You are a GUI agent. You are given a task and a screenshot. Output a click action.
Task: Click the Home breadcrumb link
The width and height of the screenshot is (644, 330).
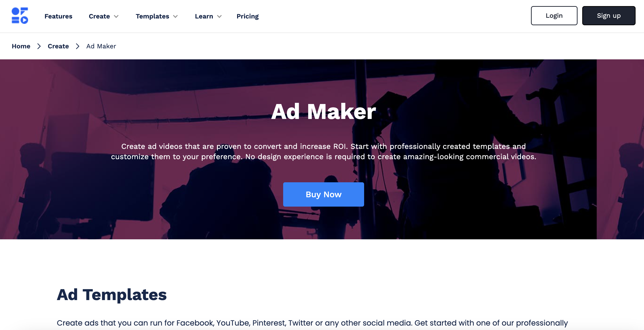[x=21, y=46]
